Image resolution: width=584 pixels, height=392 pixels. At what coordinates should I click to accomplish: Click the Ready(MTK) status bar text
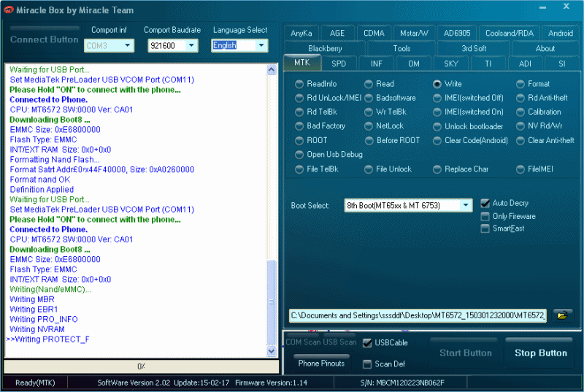coord(35,383)
